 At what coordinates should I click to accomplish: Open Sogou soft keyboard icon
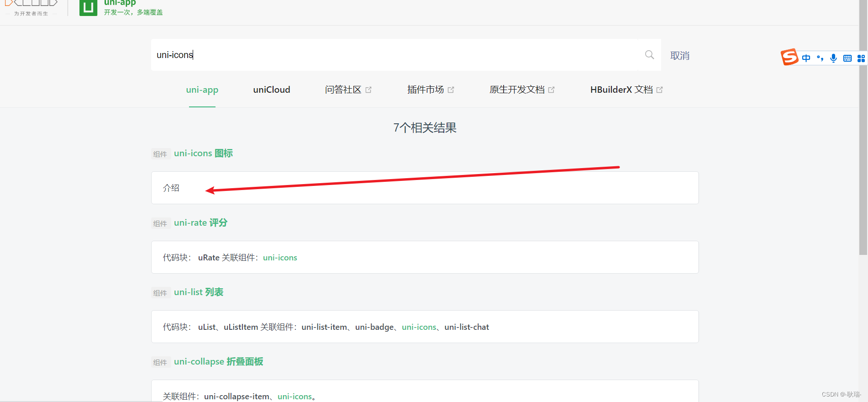click(x=847, y=58)
